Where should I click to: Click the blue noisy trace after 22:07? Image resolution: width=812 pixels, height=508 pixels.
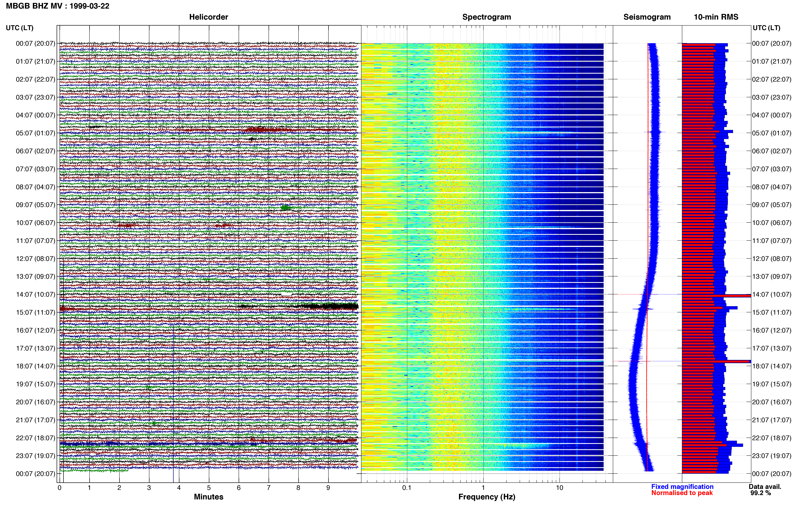(158, 444)
